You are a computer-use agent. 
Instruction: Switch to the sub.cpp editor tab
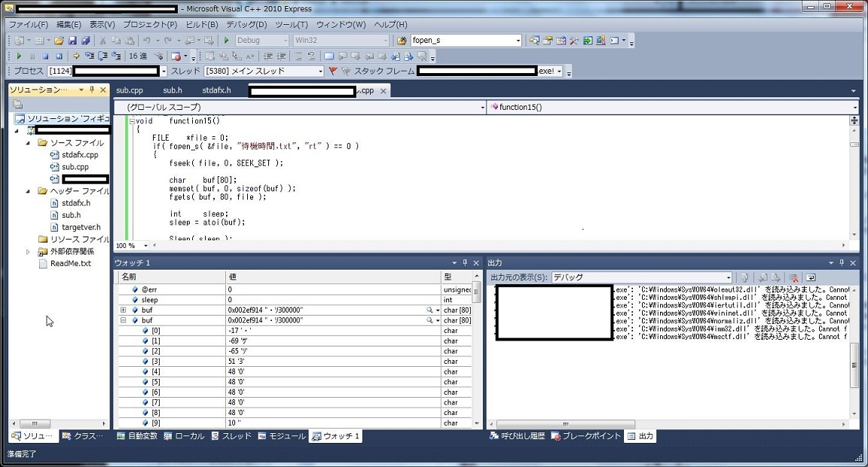pos(130,90)
